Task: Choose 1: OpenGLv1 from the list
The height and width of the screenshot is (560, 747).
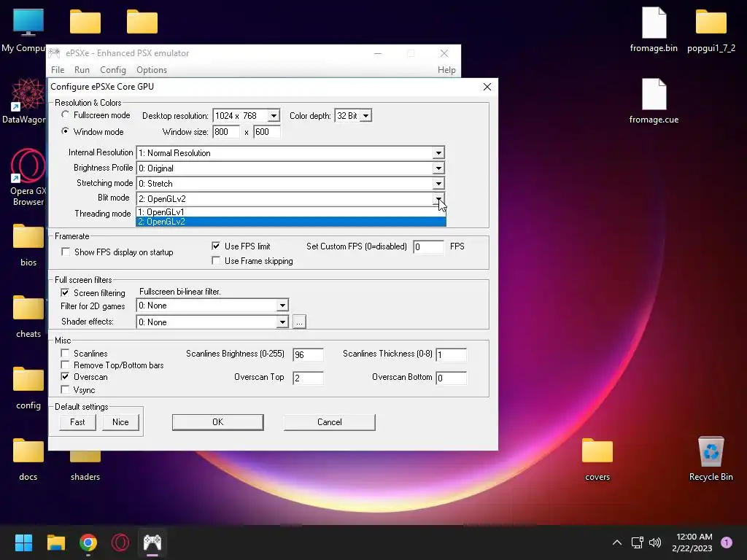Action: [x=290, y=212]
